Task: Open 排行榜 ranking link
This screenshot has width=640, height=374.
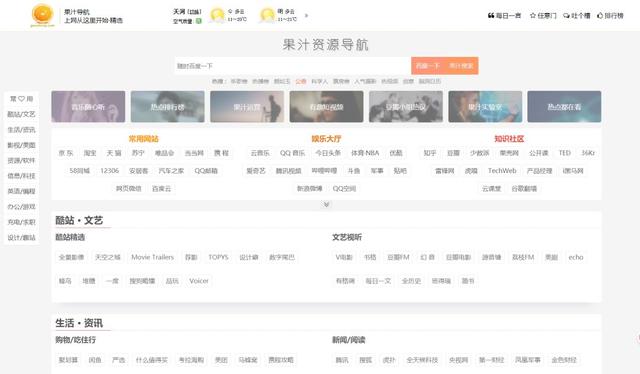Action: 610,16
